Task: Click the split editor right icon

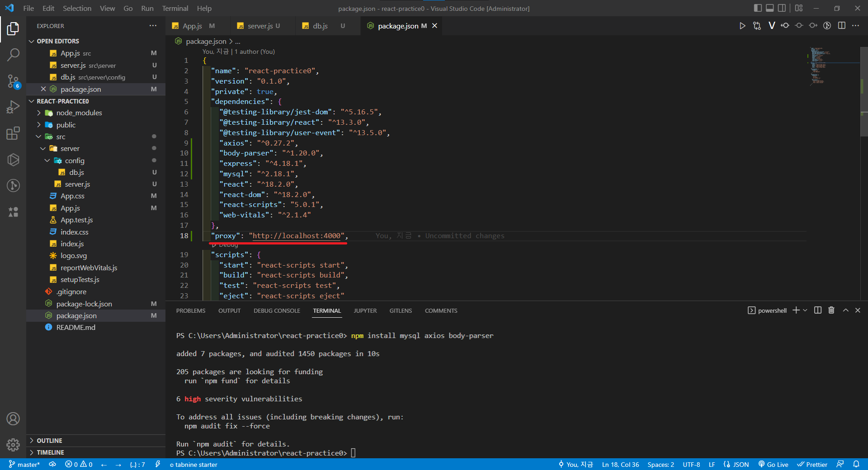Action: pos(841,26)
